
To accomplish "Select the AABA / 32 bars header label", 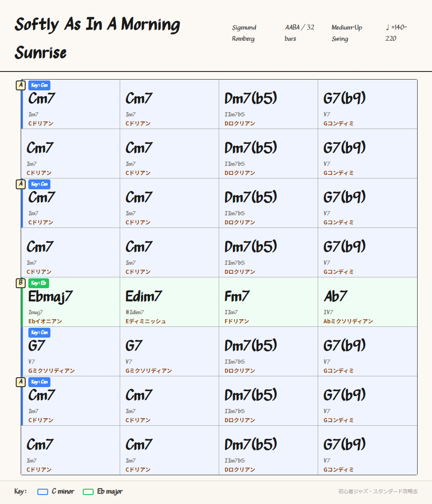I will [299, 33].
